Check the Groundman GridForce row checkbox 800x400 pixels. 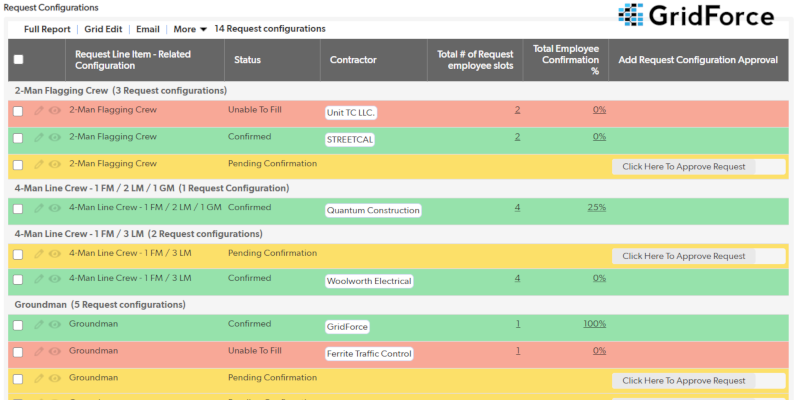pyautogui.click(x=18, y=326)
